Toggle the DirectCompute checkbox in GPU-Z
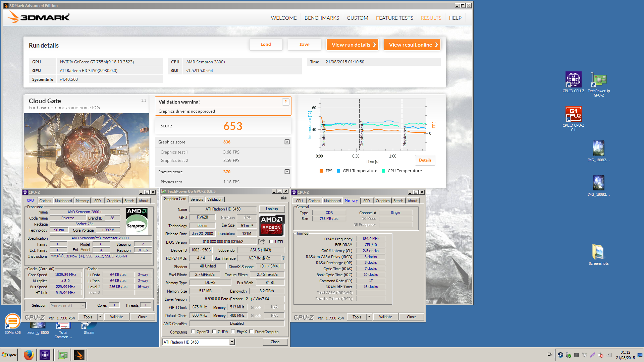This screenshot has width=644, height=362. 251,332
